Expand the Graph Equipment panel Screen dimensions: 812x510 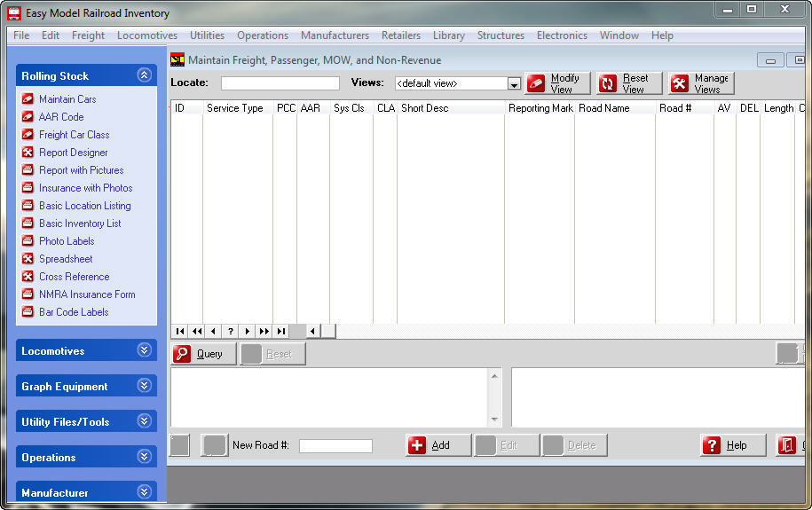pyautogui.click(x=144, y=385)
